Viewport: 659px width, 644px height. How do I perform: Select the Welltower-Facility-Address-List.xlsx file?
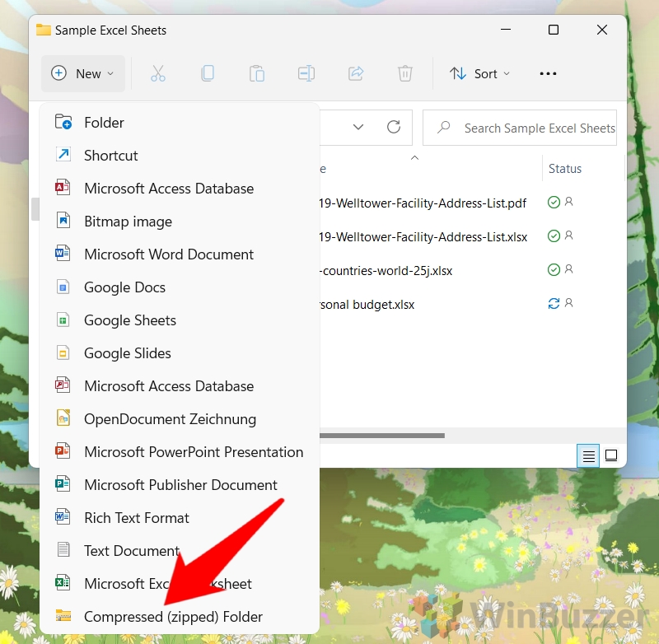pos(423,237)
